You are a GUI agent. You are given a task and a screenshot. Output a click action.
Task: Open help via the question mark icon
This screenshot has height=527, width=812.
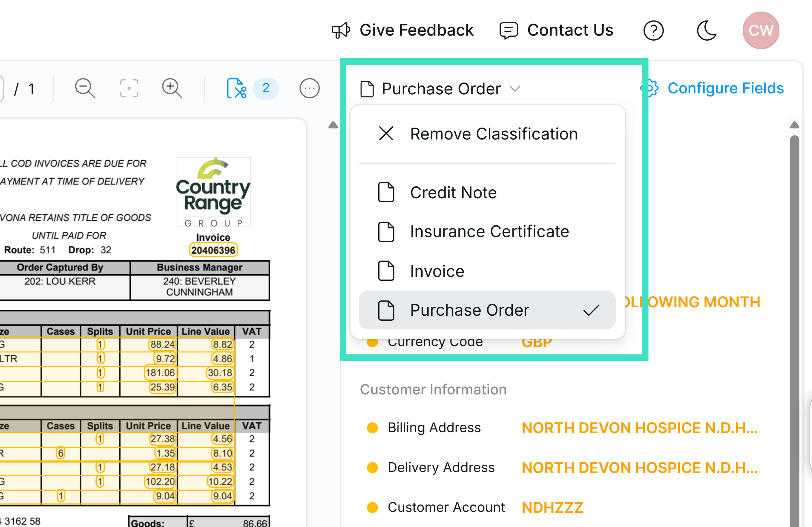[653, 30]
